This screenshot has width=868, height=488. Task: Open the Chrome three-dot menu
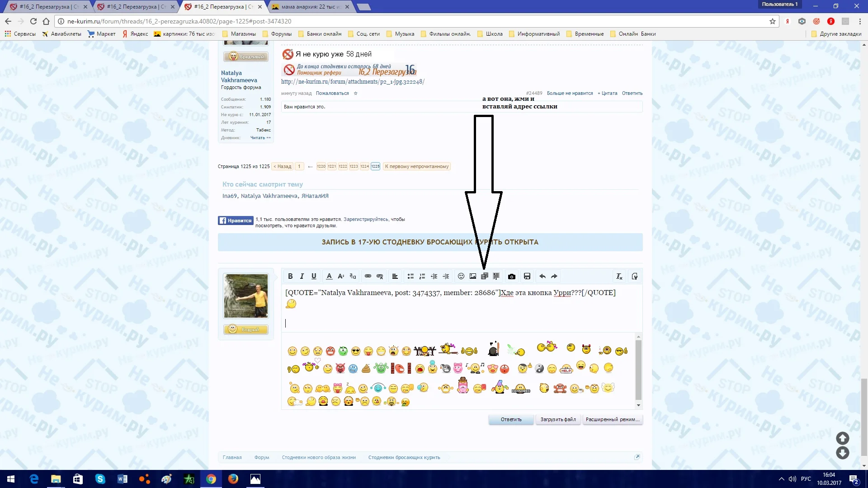859,21
